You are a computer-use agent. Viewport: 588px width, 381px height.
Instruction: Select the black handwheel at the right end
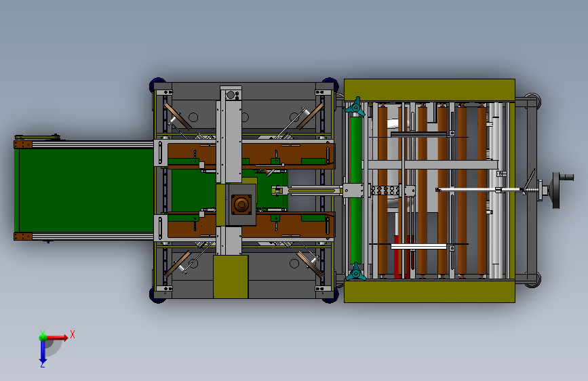(x=555, y=190)
